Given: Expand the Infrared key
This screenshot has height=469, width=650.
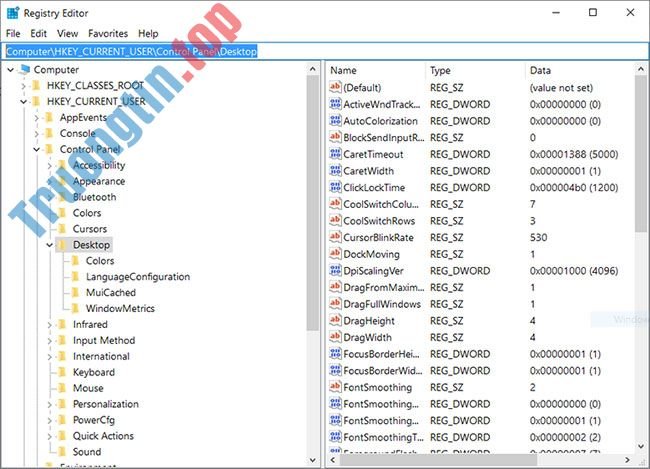Looking at the screenshot, I should tap(49, 325).
